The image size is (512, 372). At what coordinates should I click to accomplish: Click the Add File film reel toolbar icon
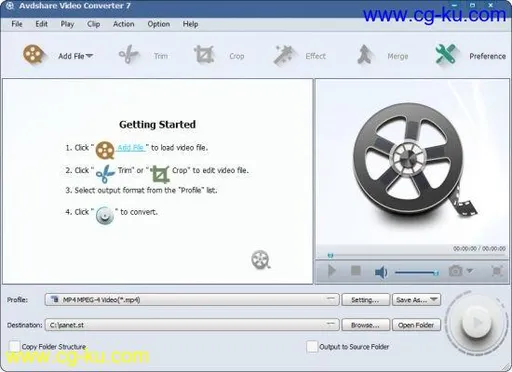click(x=33, y=54)
